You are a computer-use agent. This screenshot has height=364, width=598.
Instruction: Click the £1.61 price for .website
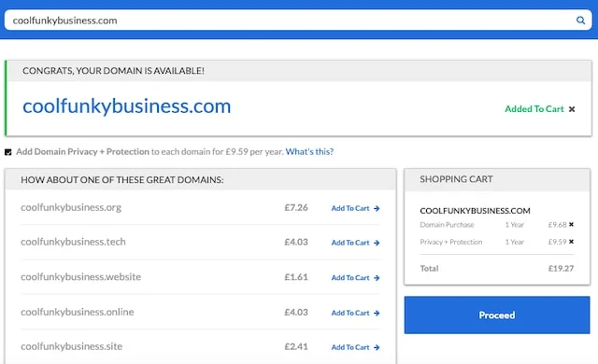[296, 277]
